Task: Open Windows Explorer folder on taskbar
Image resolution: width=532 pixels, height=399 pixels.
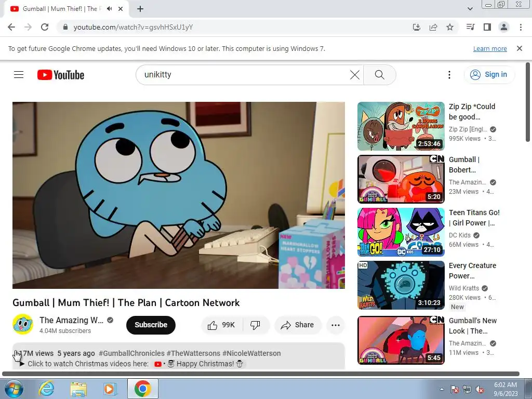Action: (78, 389)
